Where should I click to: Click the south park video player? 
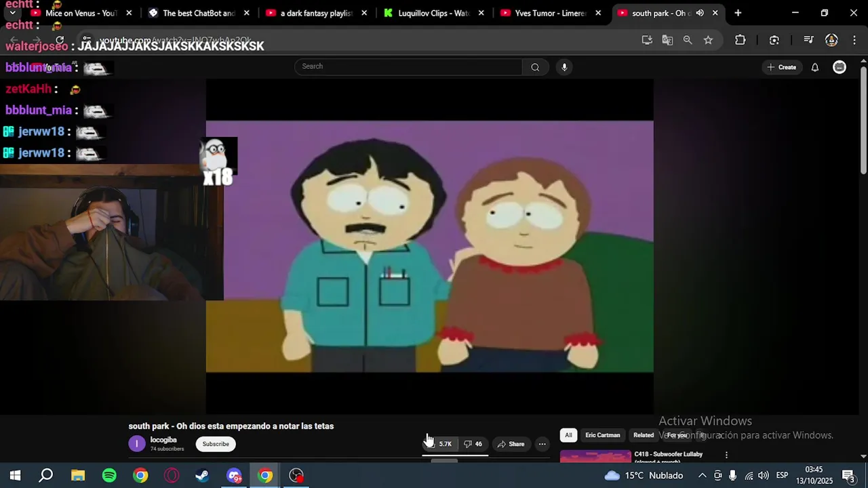click(429, 247)
